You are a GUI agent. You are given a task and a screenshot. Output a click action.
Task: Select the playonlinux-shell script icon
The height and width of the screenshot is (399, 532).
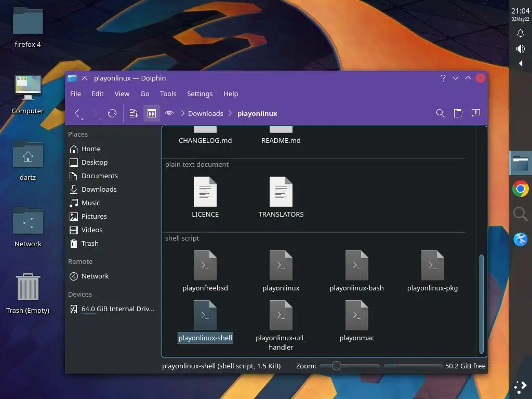pos(205,315)
